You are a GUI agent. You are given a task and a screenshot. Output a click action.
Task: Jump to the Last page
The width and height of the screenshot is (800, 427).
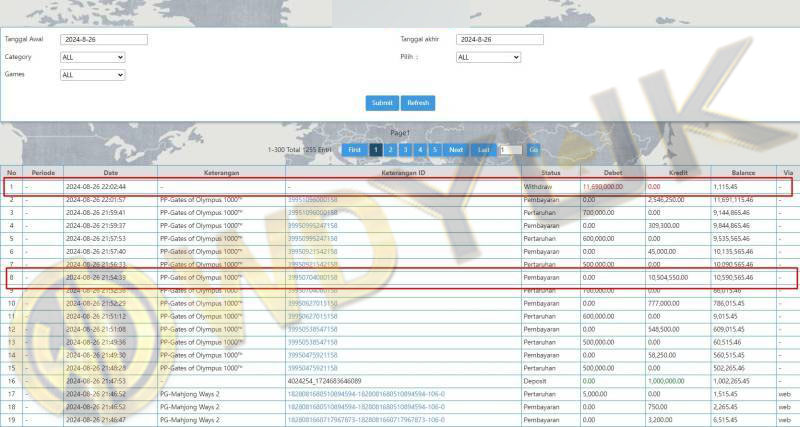(484, 149)
